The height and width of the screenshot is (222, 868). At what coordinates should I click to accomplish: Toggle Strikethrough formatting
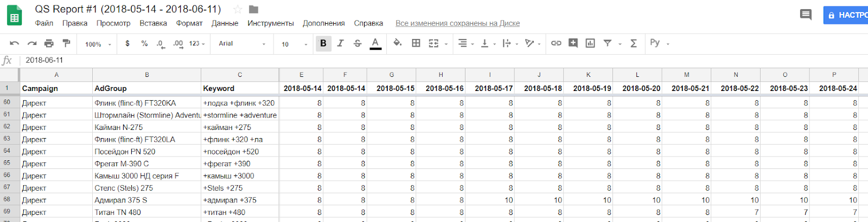pos(357,43)
